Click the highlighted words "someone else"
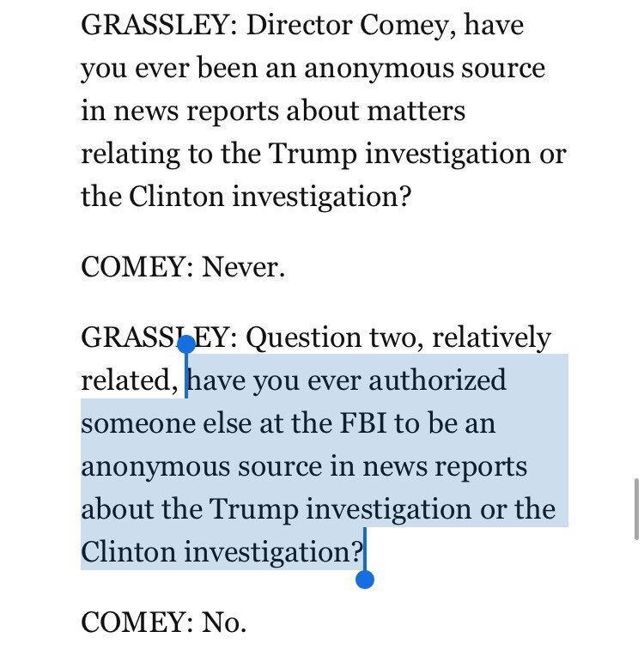644x650 pixels. (x=167, y=423)
